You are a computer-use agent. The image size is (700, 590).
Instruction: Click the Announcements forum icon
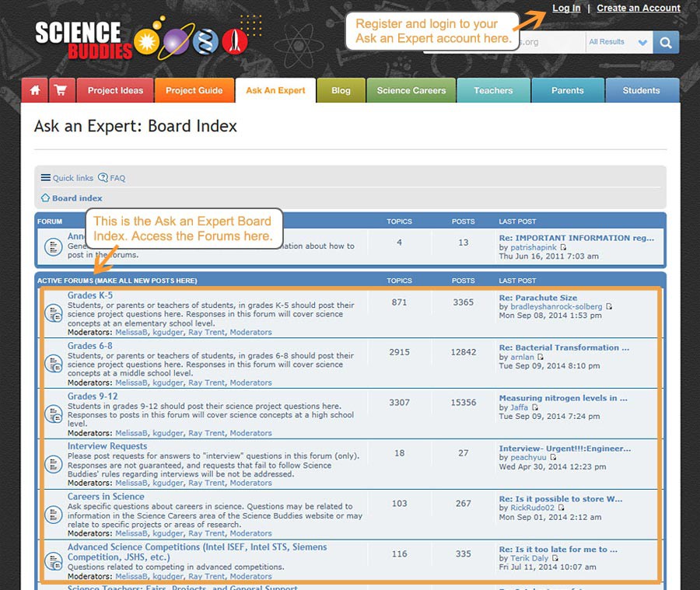tap(54, 246)
